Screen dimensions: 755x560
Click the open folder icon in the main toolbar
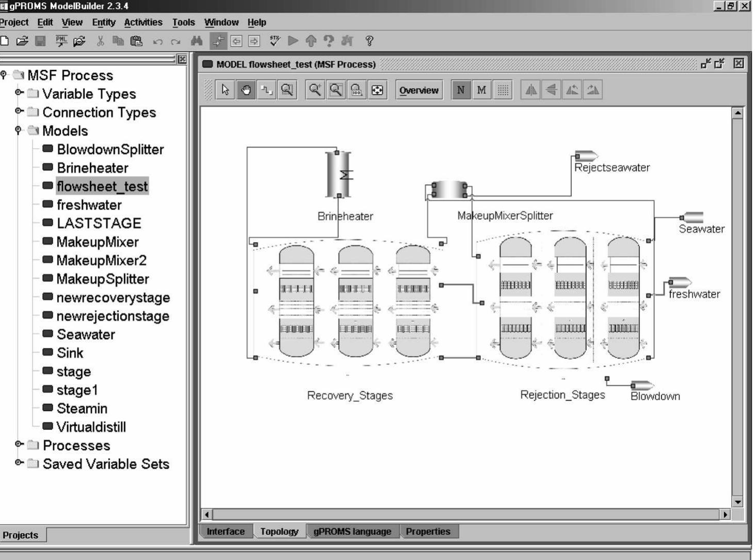[22, 41]
